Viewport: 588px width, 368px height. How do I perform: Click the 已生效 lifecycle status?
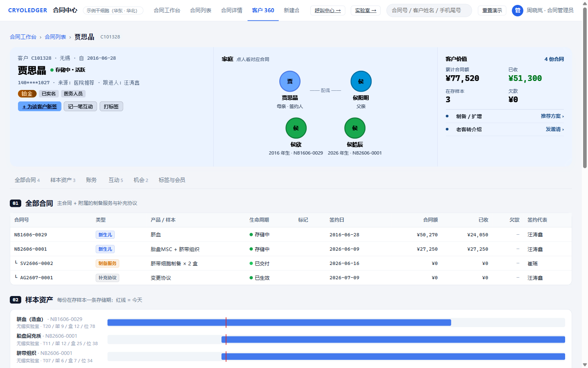259,278
